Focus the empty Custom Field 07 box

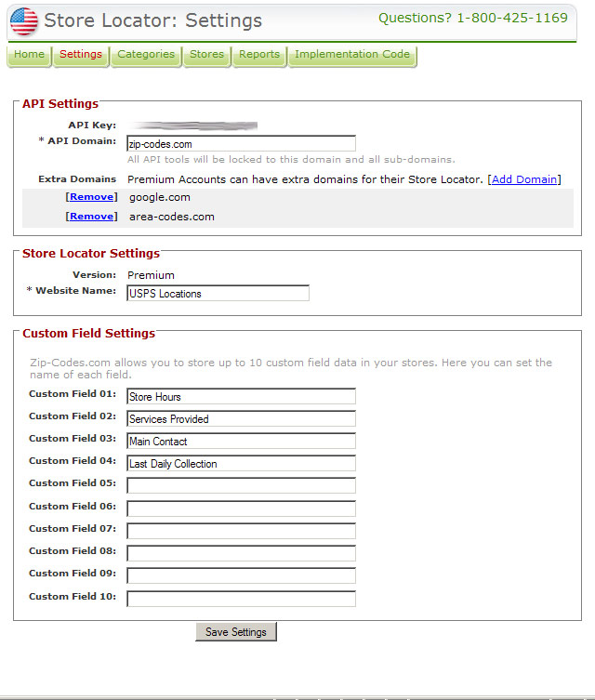241,531
